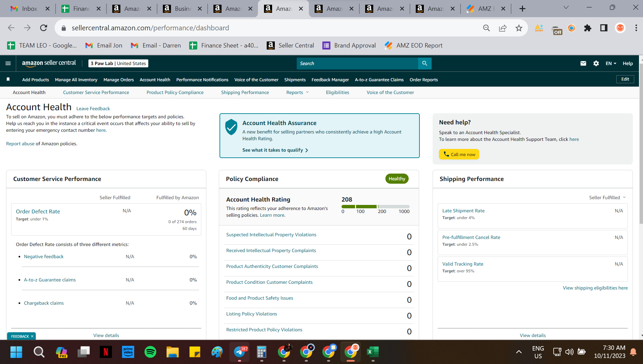Open View shipping eligibilities here link

click(x=595, y=288)
